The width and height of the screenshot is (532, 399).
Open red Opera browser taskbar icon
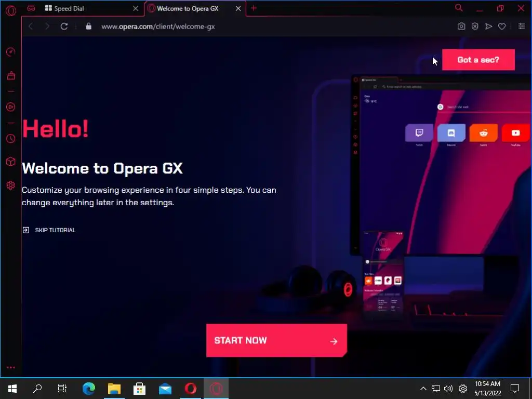190,389
